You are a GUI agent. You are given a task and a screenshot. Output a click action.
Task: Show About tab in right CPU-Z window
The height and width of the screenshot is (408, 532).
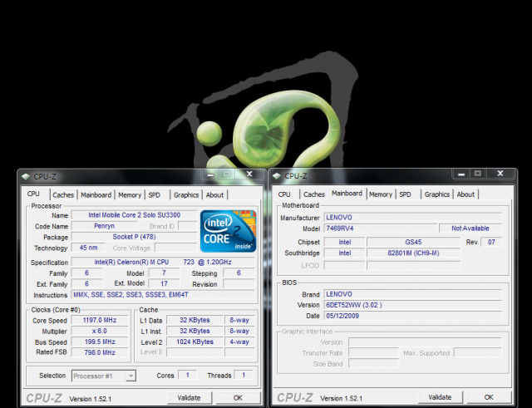465,194
